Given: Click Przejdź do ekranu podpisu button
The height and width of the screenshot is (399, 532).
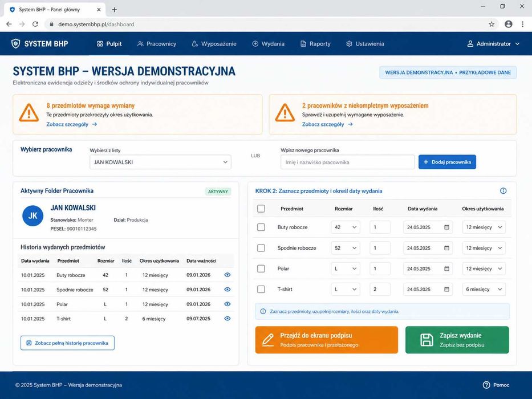Looking at the screenshot, I should [x=326, y=340].
